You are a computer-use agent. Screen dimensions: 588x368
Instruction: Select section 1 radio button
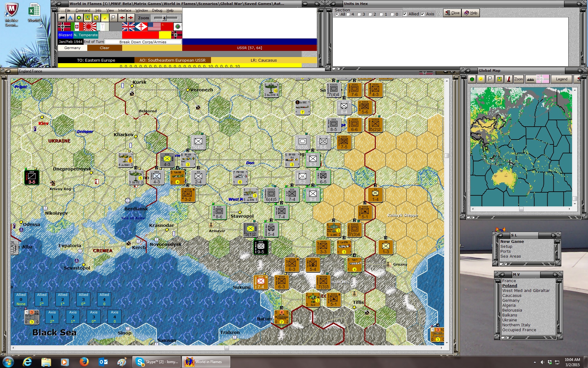click(381, 14)
